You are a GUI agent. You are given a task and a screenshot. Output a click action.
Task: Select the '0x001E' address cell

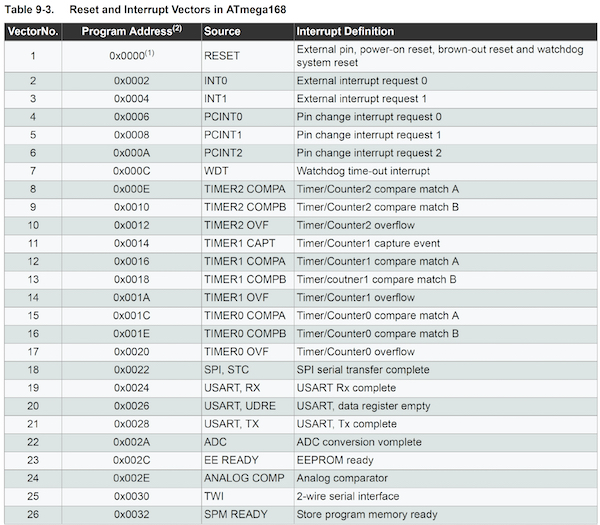point(132,334)
